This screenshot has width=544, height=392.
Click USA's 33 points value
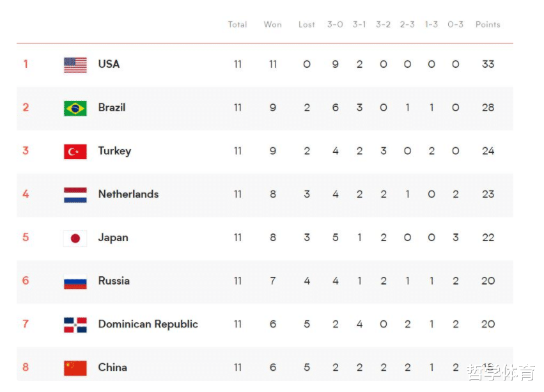coord(488,64)
